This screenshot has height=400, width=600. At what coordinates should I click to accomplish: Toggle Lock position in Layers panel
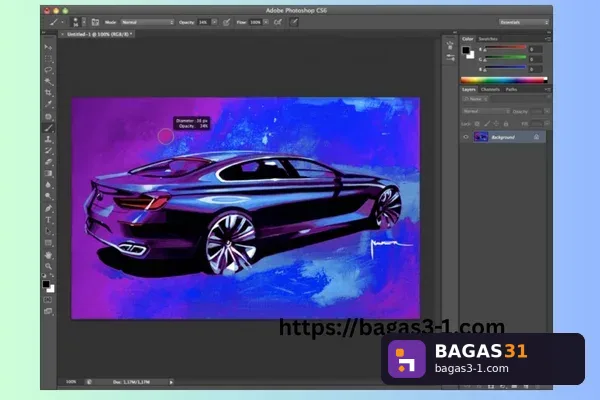click(x=496, y=124)
